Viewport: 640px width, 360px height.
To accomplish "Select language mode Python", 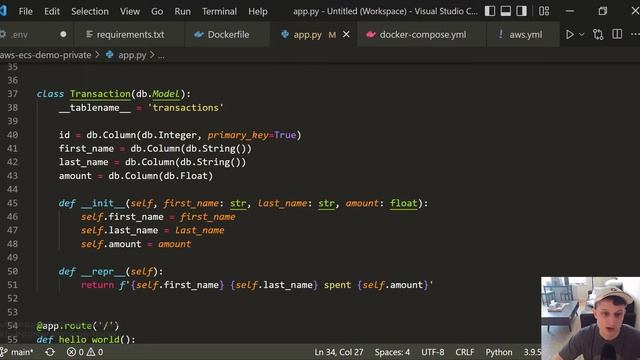I will click(x=499, y=352).
